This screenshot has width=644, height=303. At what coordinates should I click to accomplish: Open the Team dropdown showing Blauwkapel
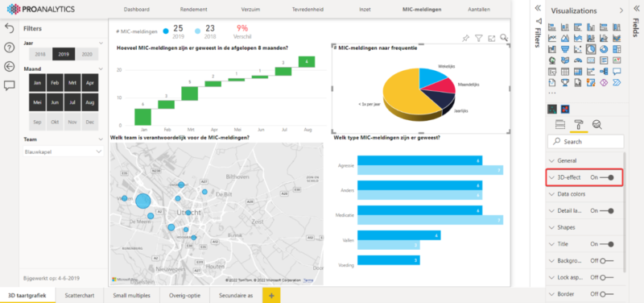click(x=64, y=151)
